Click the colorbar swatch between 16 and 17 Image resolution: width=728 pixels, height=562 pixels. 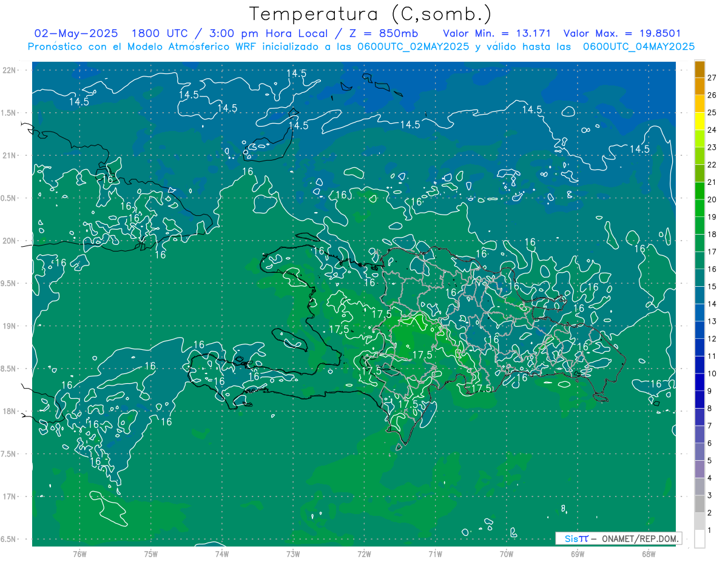click(699, 260)
